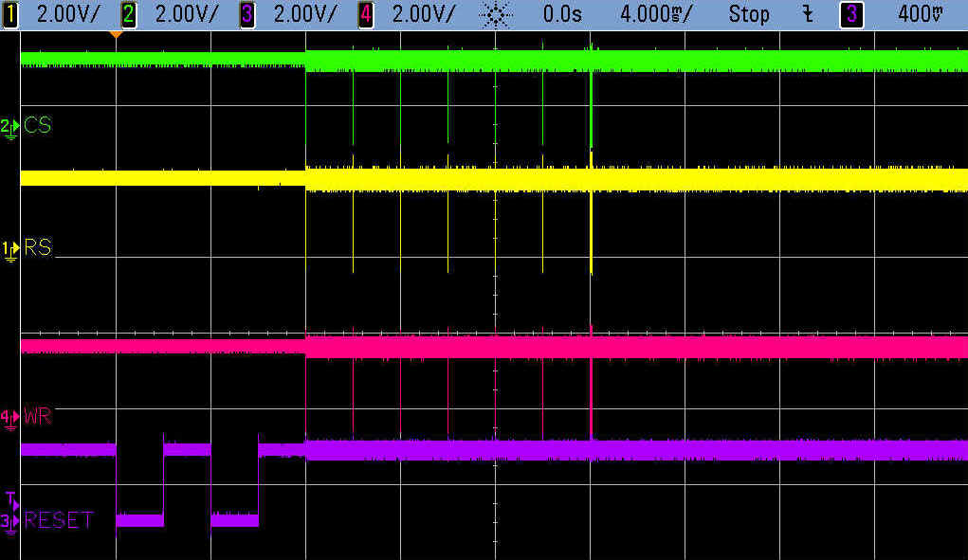This screenshot has width=968, height=560.
Task: Click the RS channel 1 ground marker
Action: point(9,249)
